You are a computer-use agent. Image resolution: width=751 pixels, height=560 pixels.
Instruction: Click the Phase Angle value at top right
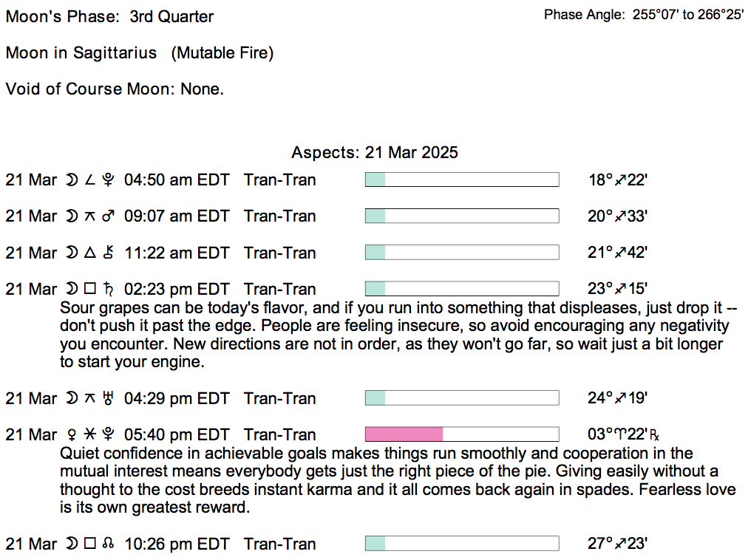(x=687, y=15)
